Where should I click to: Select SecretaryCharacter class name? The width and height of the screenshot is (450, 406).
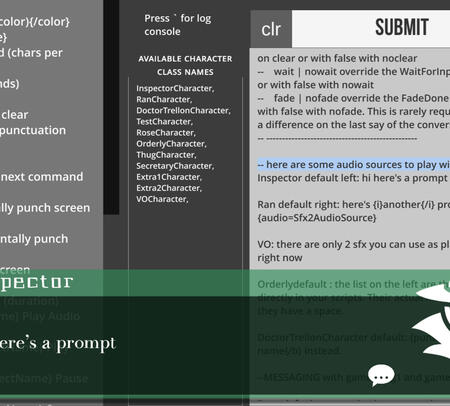175,166
